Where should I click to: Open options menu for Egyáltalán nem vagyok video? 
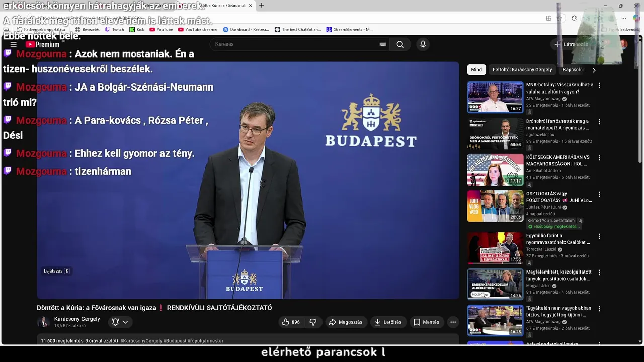tap(599, 309)
